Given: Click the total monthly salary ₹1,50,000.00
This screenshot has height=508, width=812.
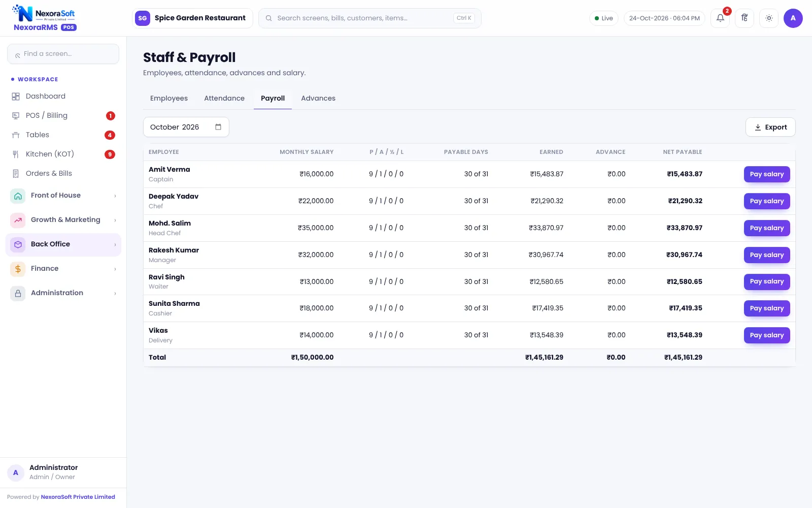Looking at the screenshot, I should click(x=312, y=358).
